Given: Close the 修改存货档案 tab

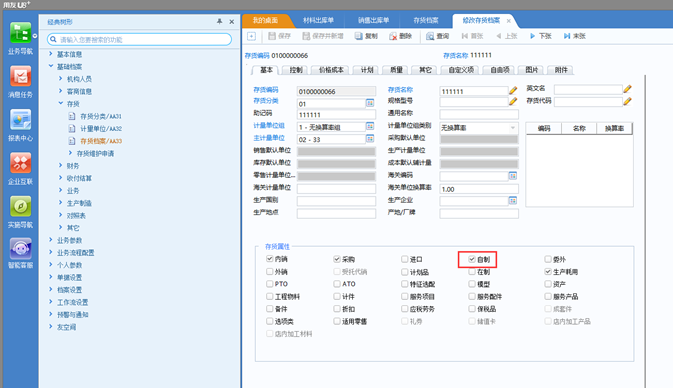Looking at the screenshot, I should tap(509, 21).
